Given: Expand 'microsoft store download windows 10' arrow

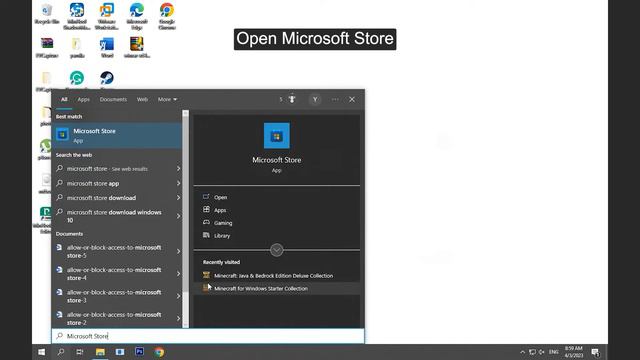Looking at the screenshot, I should tap(178, 216).
